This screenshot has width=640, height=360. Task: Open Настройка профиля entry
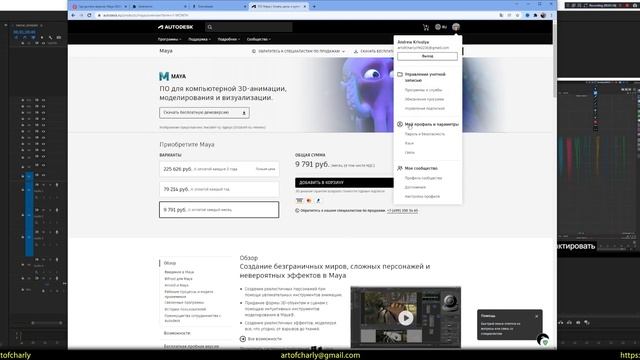422,196
